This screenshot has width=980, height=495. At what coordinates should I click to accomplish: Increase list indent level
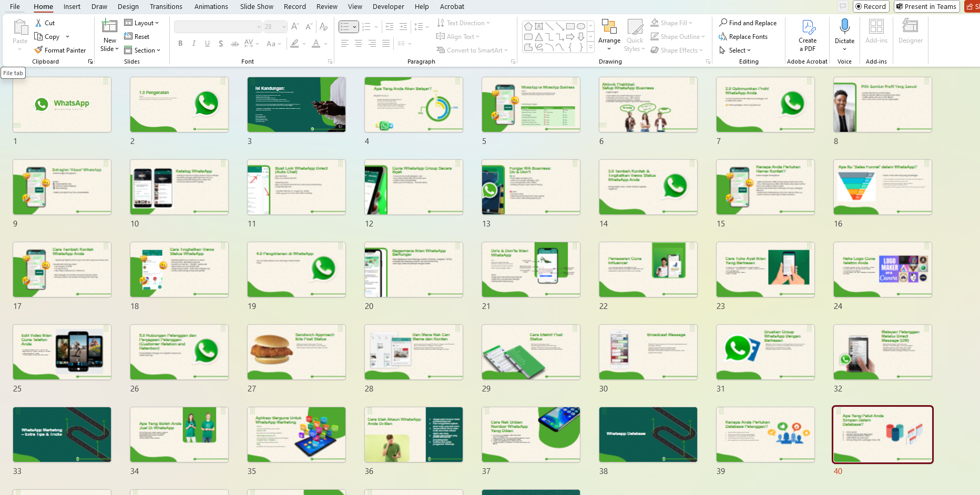(403, 26)
